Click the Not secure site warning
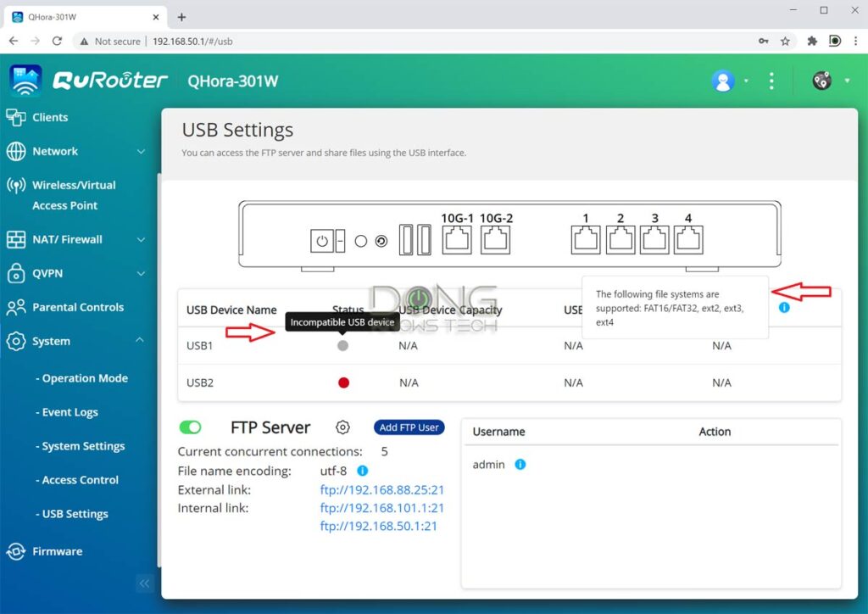Screen dimensions: 868x614 [110, 41]
